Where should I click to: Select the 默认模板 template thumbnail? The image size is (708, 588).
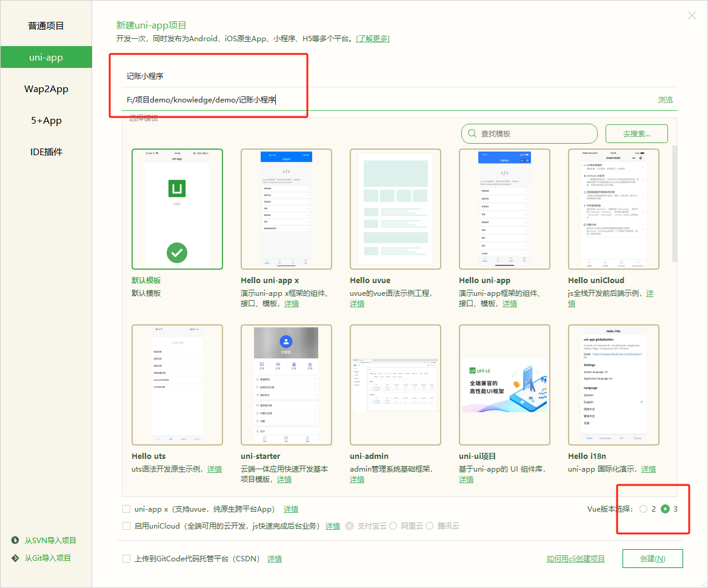(177, 209)
